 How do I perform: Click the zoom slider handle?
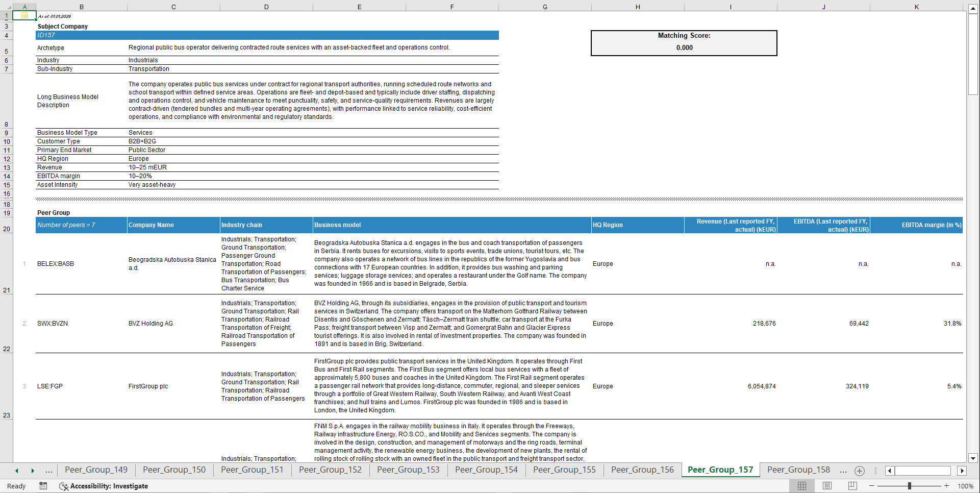click(910, 486)
